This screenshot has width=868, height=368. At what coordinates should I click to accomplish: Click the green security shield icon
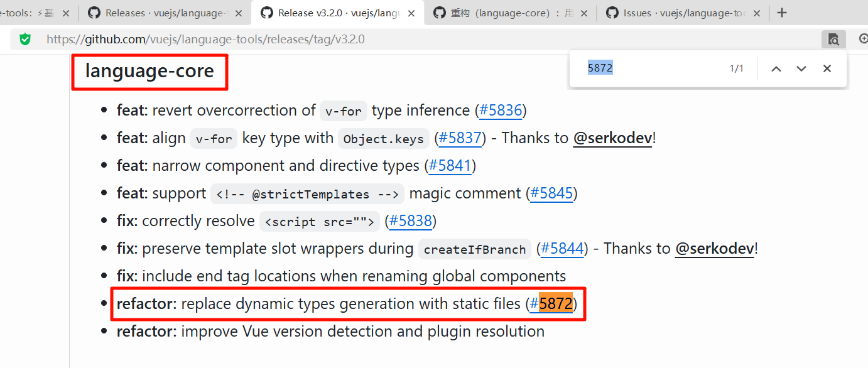coord(25,40)
